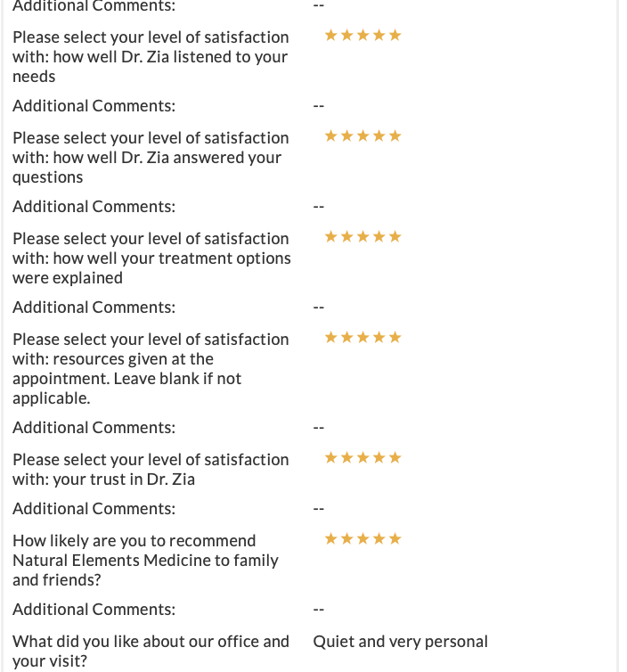Image resolution: width=627 pixels, height=672 pixels.
Task: Click Additional Comments label below listened question
Action: [94, 106]
